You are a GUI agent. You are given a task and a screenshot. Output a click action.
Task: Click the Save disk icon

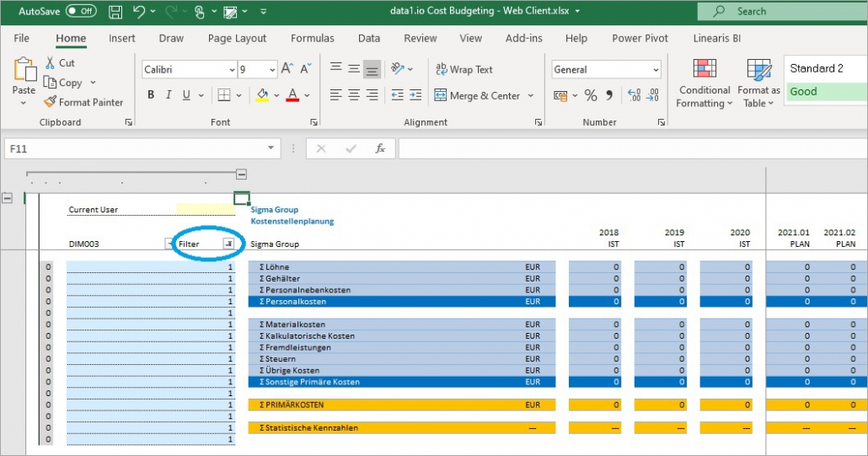click(115, 12)
